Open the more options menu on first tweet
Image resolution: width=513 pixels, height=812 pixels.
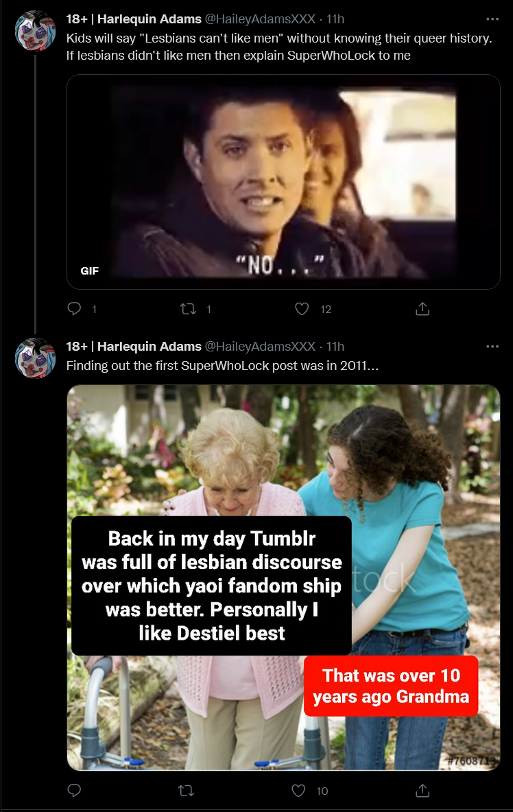click(492, 19)
